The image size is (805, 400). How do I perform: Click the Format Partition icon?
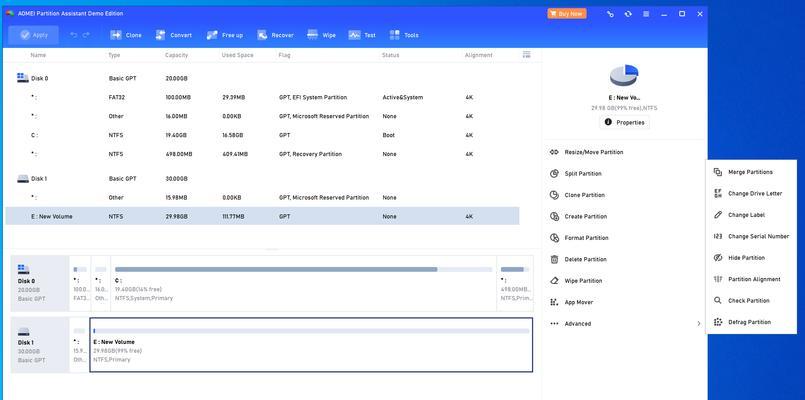click(x=554, y=238)
